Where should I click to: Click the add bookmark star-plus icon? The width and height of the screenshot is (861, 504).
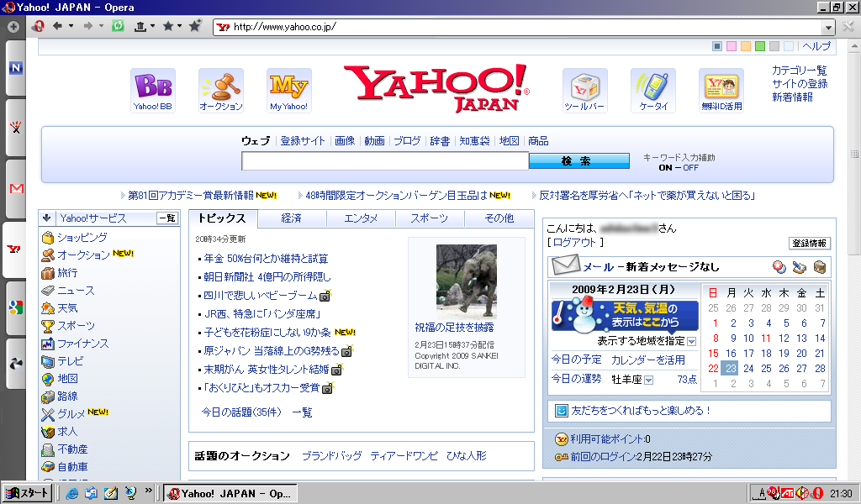tap(195, 26)
